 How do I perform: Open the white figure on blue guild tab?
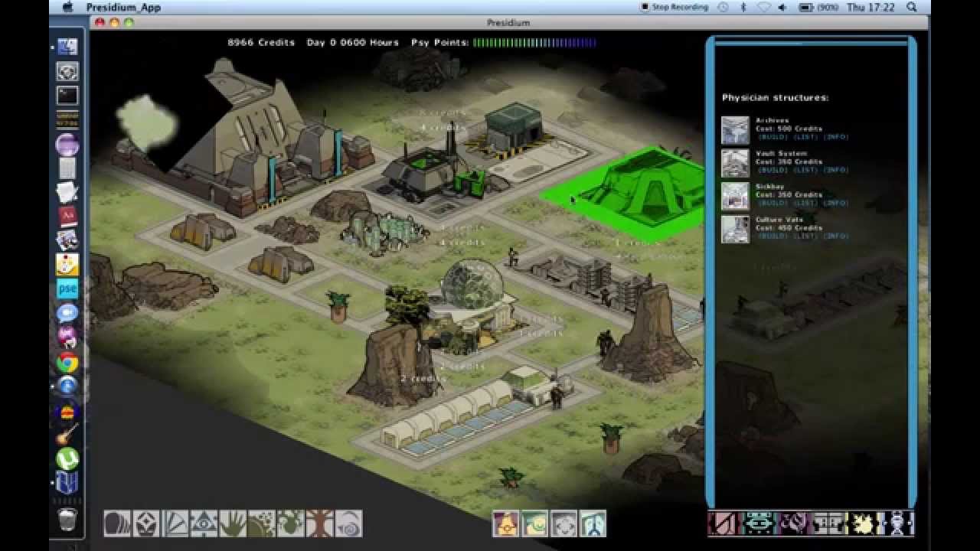tap(897, 523)
